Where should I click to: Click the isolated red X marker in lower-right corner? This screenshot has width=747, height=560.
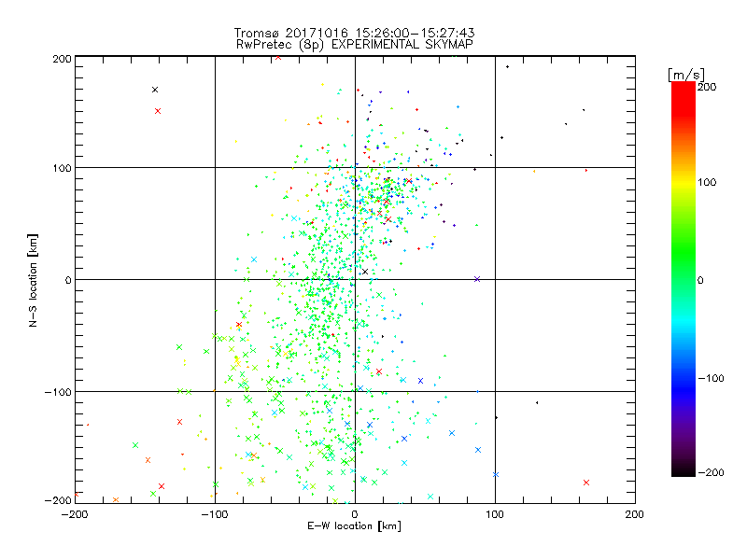tap(586, 483)
